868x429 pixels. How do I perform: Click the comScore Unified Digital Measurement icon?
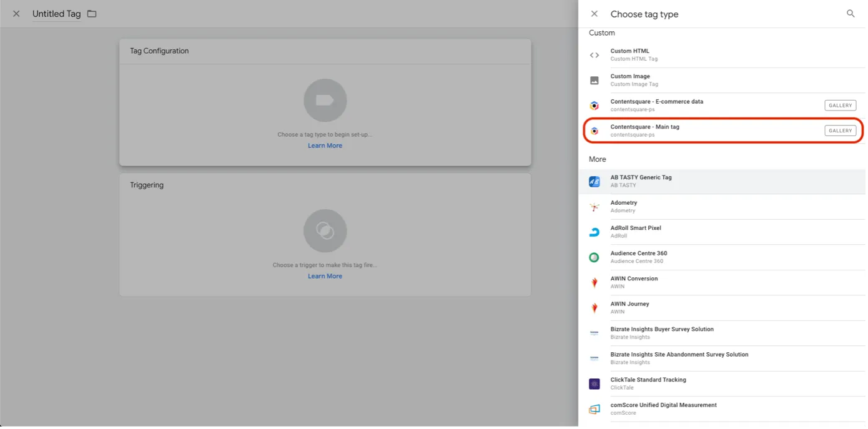(x=594, y=409)
